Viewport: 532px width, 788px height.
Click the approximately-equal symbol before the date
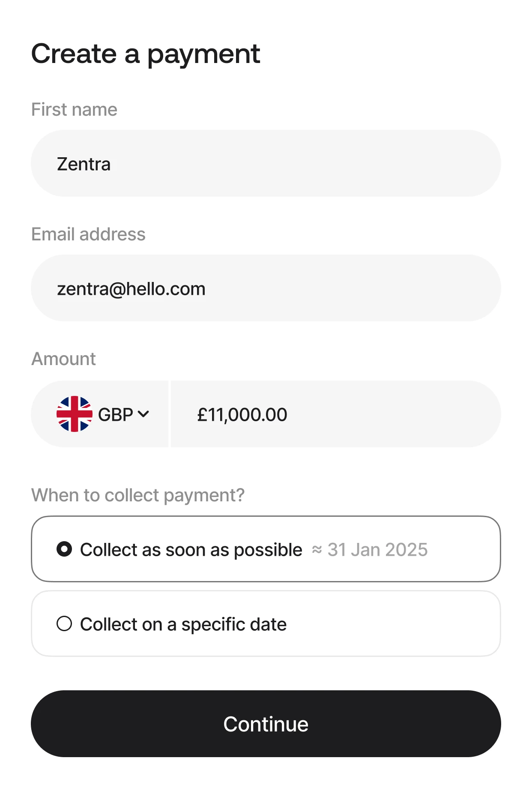pyautogui.click(x=317, y=550)
